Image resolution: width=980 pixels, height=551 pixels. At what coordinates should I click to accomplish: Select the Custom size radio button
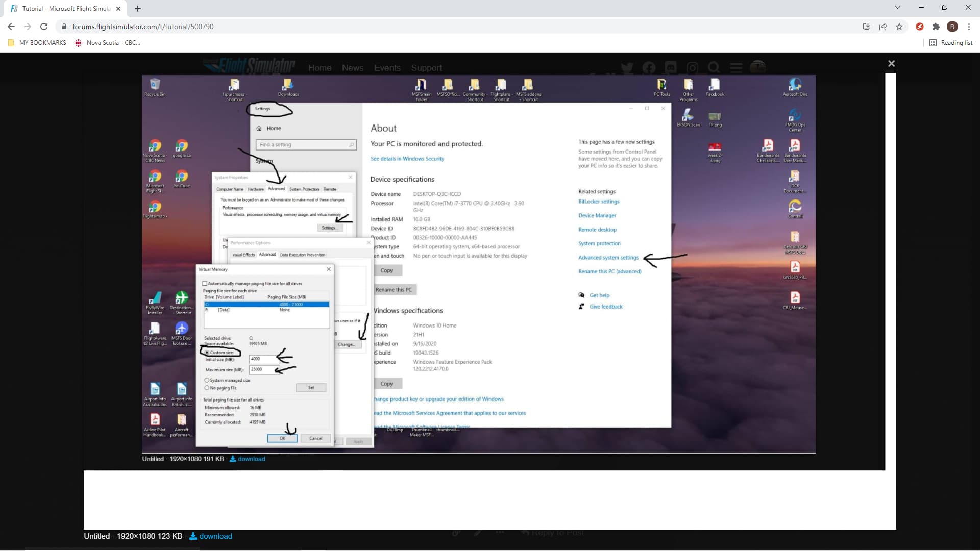(x=207, y=353)
